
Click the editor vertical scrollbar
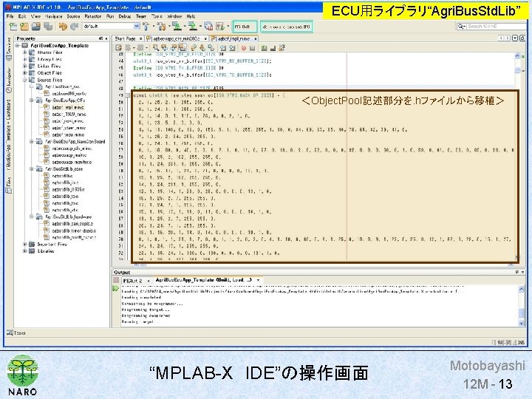click(517, 158)
